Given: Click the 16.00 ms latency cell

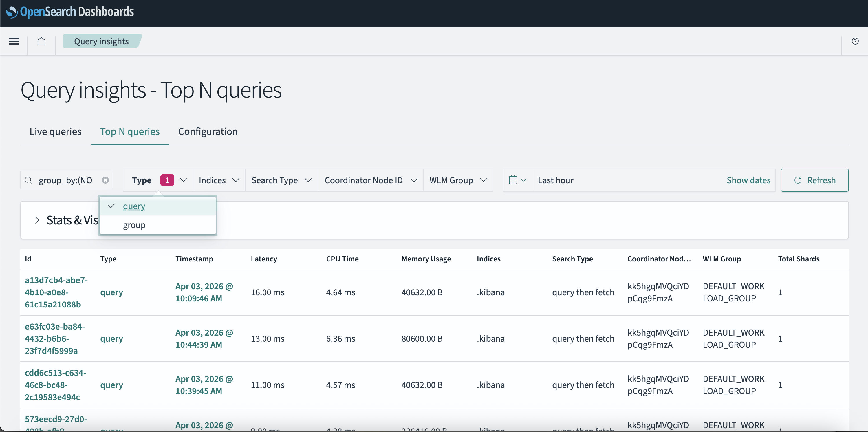Looking at the screenshot, I should click(268, 292).
